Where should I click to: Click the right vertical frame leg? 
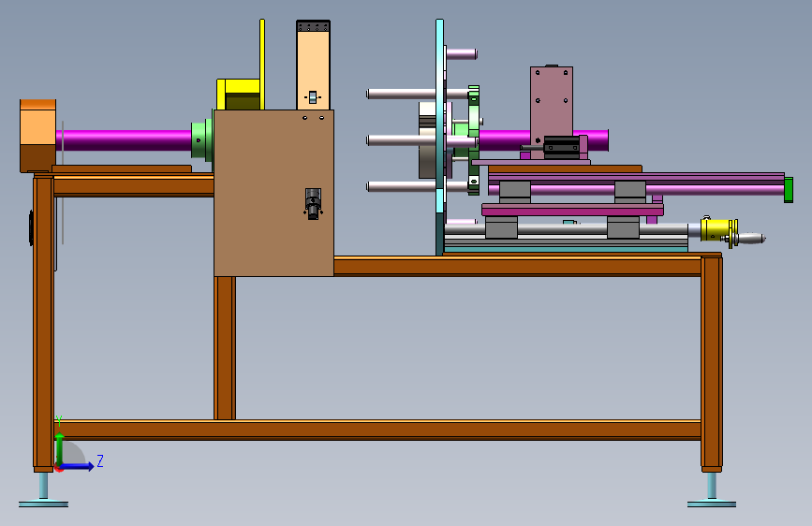pos(712,361)
